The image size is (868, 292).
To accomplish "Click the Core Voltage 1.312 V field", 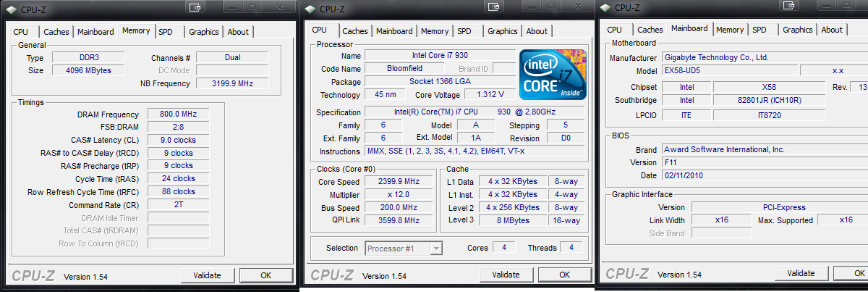I will [490, 95].
